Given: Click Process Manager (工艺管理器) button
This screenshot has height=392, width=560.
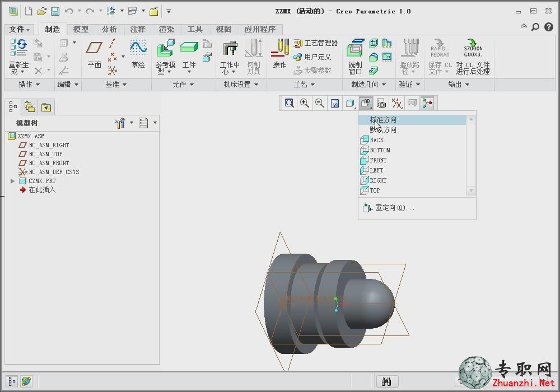Looking at the screenshot, I should [x=316, y=43].
